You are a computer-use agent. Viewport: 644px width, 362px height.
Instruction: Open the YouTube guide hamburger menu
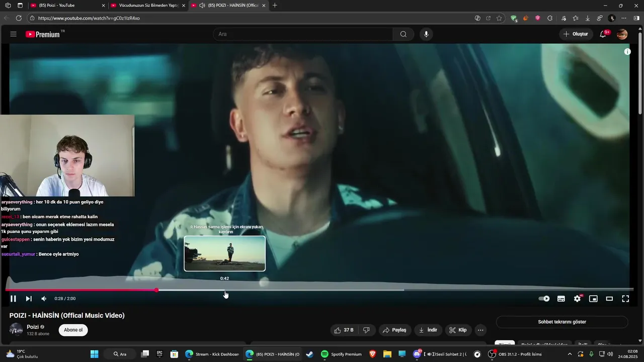click(x=14, y=34)
